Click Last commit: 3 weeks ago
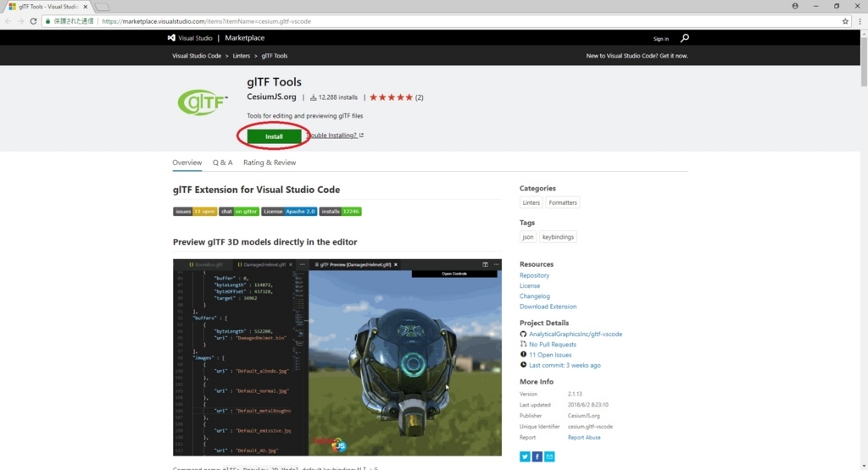The height and width of the screenshot is (470, 868). (x=565, y=366)
